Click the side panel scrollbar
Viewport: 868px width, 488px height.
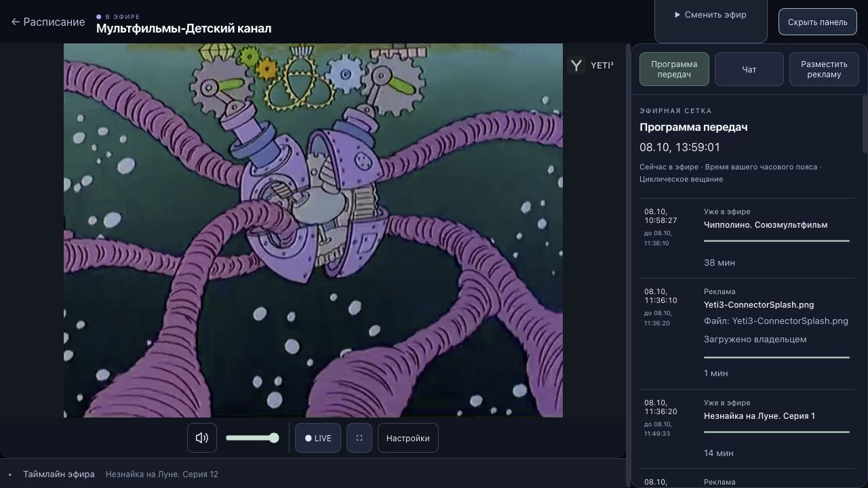[x=864, y=124]
